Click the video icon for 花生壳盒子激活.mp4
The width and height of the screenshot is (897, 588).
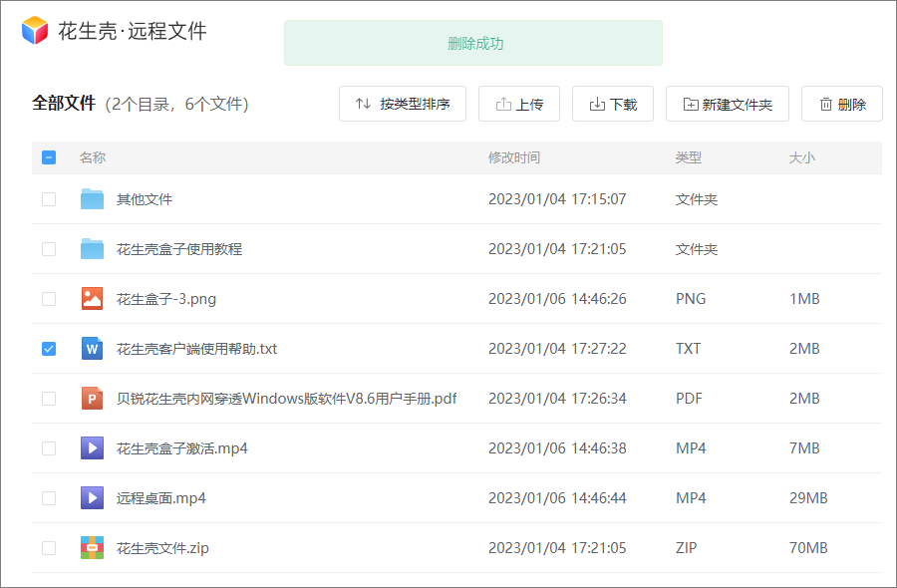pyautogui.click(x=92, y=447)
